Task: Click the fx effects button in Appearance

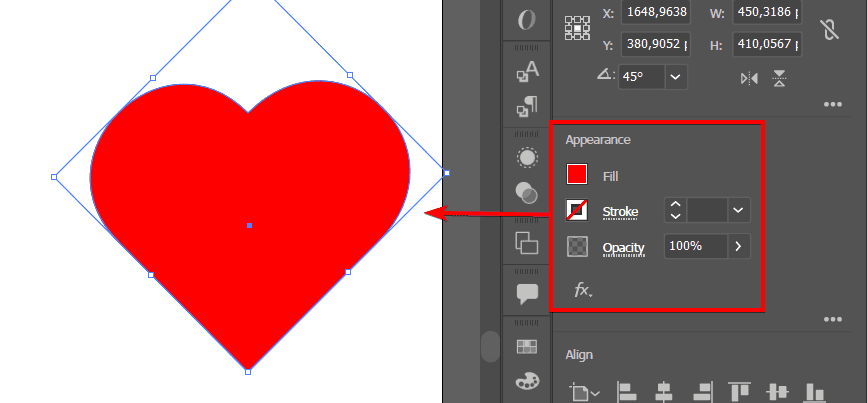Action: 582,290
